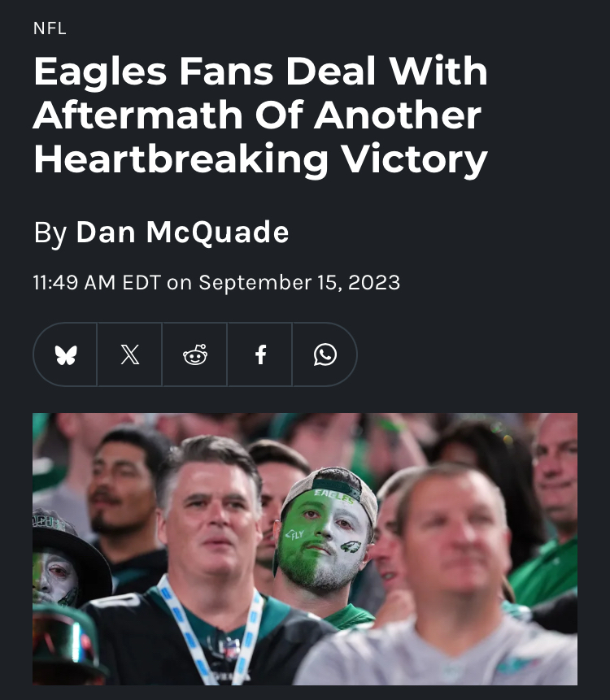This screenshot has height=700, width=610.
Task: Share the article on Bluesky
Action: click(66, 354)
